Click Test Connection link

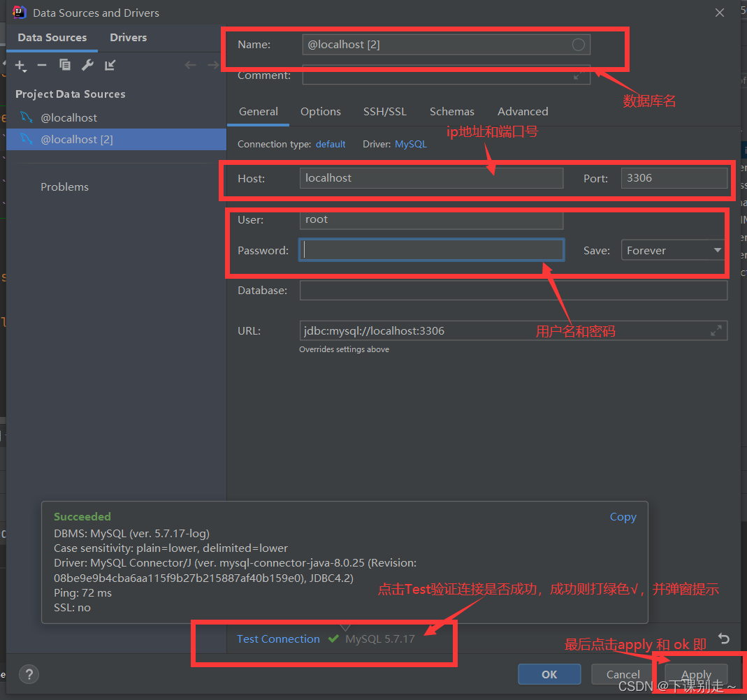tap(278, 639)
